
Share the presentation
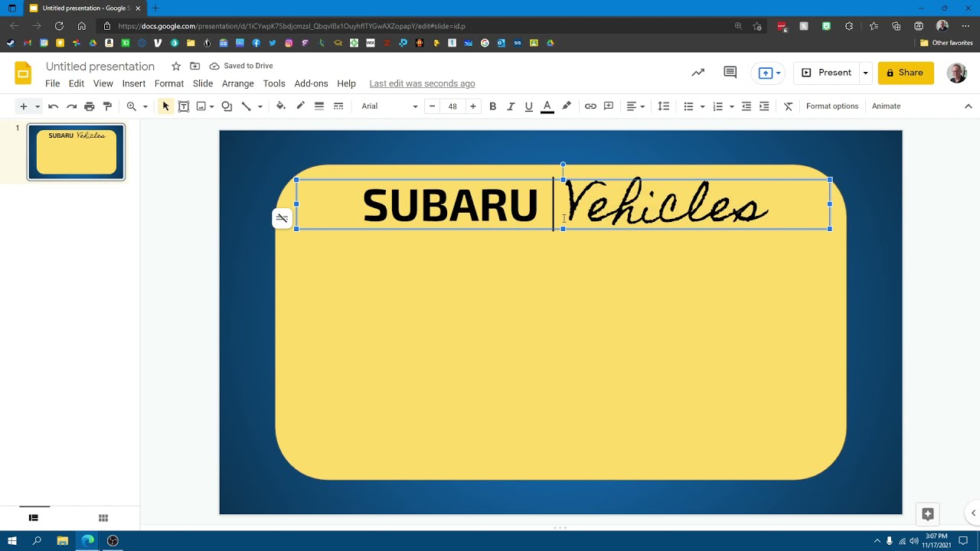(906, 73)
